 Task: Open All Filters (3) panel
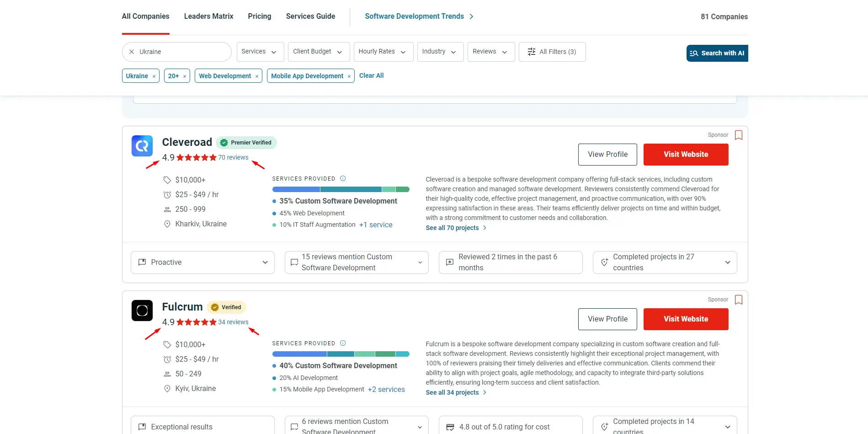pos(552,52)
